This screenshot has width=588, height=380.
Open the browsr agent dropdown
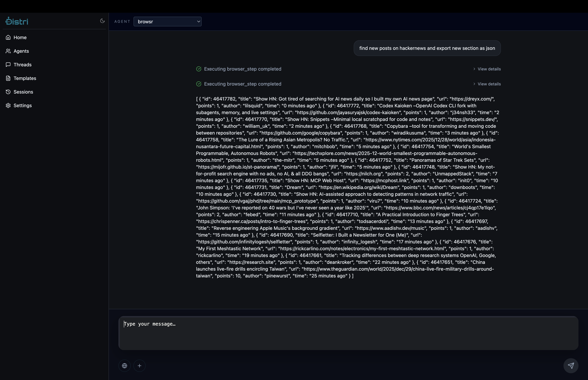168,21
